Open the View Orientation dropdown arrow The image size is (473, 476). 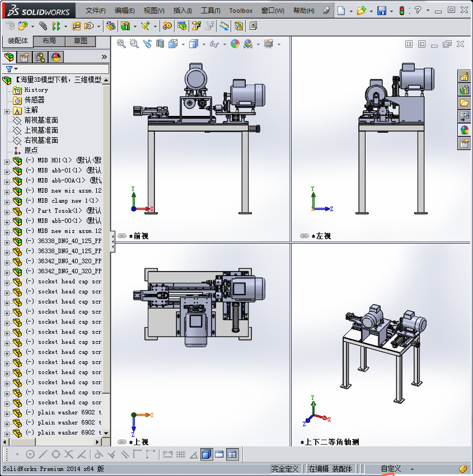point(183,45)
